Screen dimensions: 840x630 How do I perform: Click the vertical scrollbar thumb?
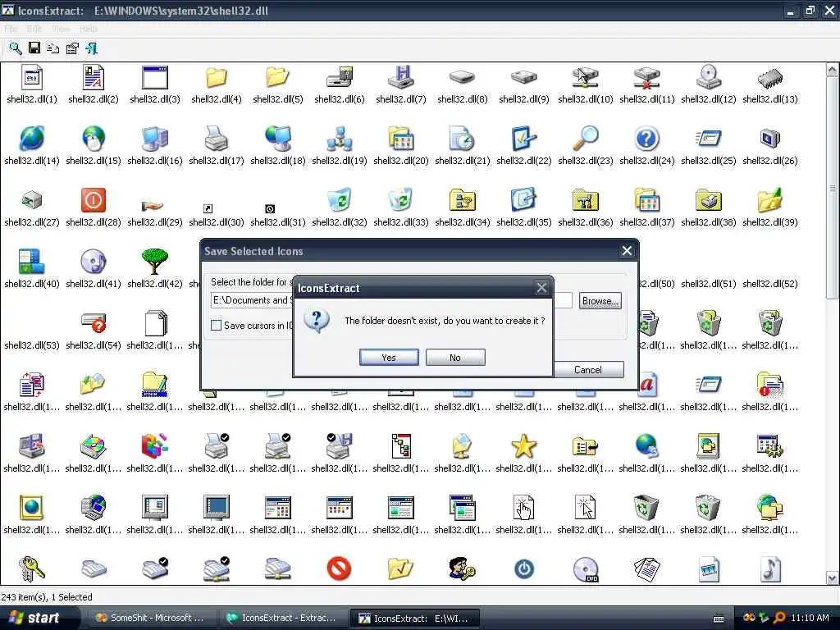pos(832,188)
